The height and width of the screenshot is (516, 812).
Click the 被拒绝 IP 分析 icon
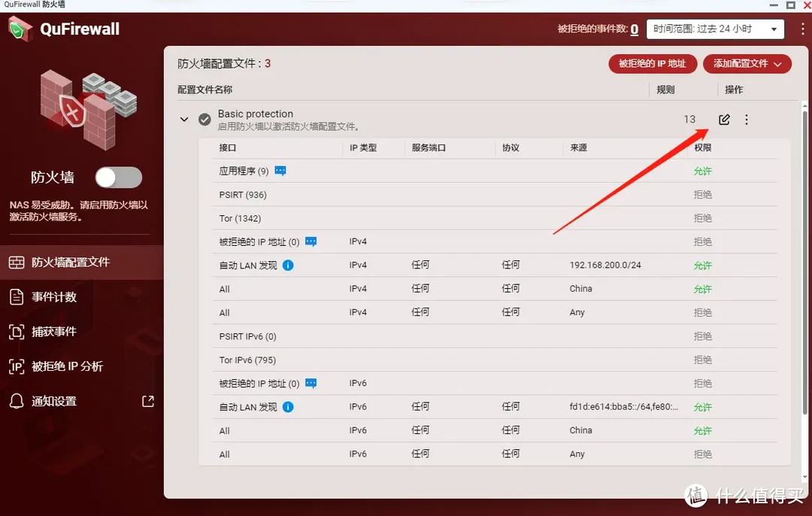17,366
